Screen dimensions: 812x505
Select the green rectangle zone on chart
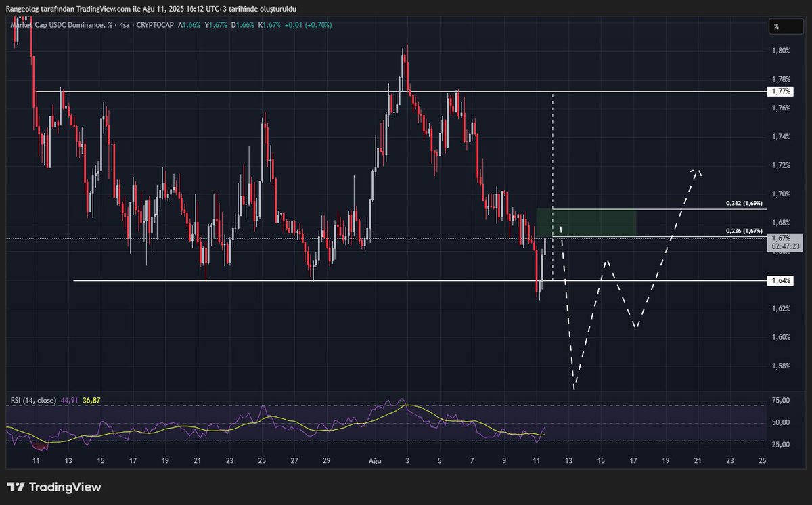(586, 223)
